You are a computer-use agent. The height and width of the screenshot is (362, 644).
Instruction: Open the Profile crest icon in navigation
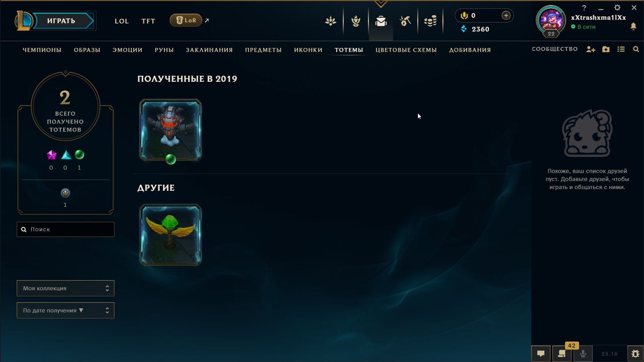356,21
